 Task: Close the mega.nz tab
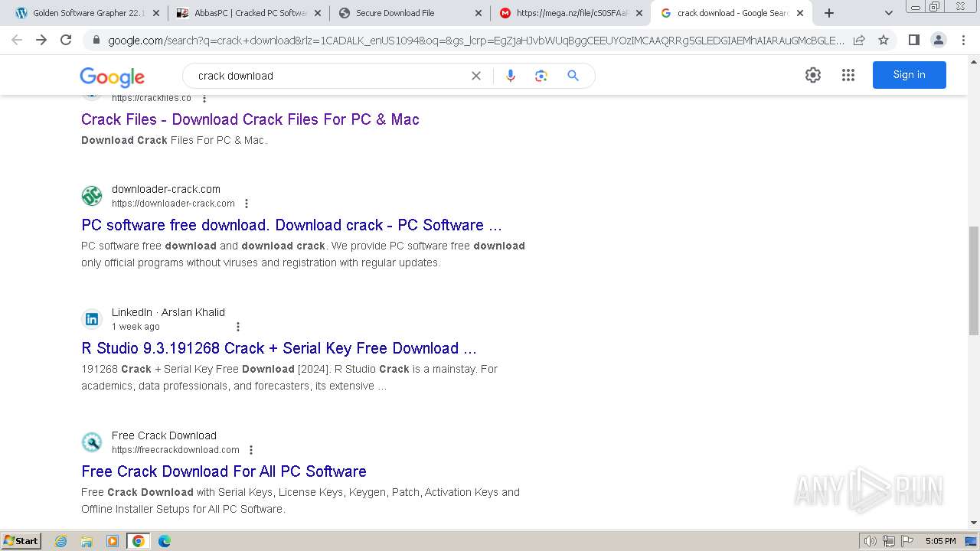coord(639,13)
